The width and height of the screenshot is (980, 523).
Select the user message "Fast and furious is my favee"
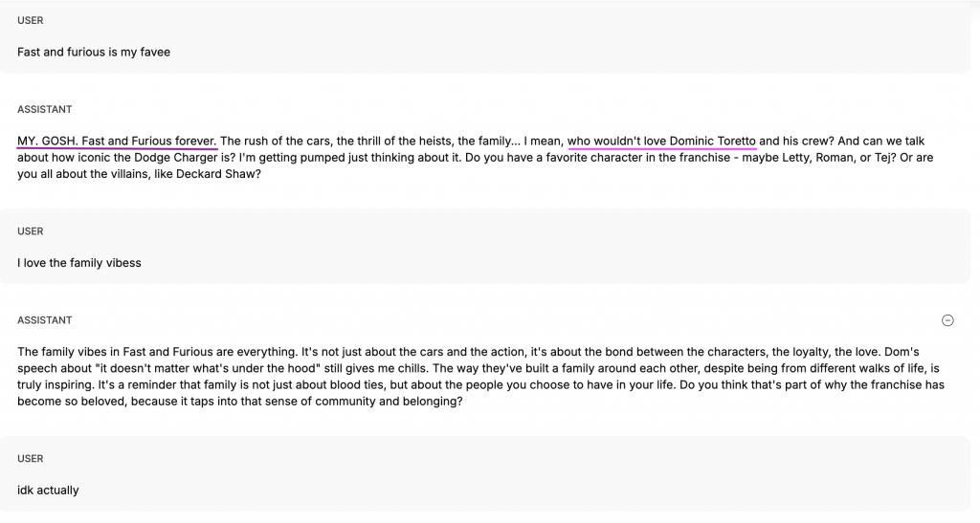pos(94,52)
